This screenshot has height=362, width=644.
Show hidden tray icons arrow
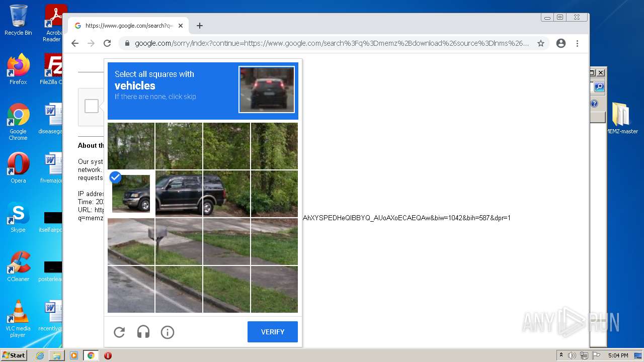[561, 355]
